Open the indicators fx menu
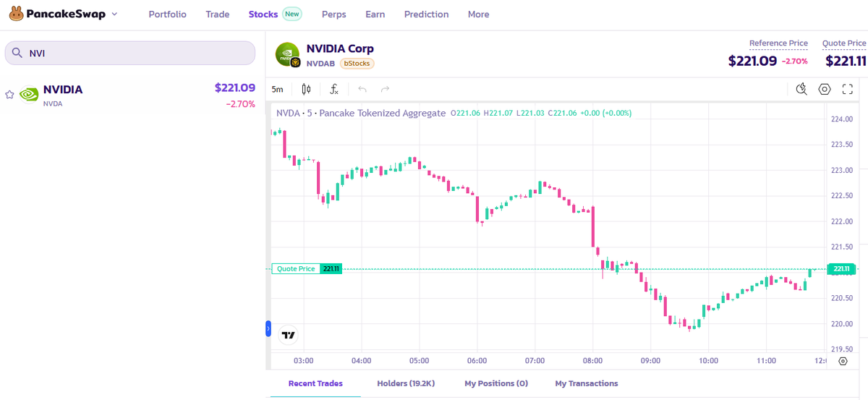 334,89
